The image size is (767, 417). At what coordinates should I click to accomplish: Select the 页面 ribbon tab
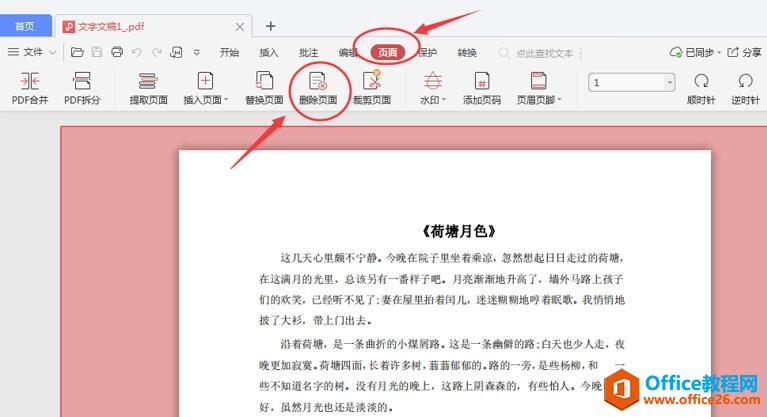(x=388, y=52)
